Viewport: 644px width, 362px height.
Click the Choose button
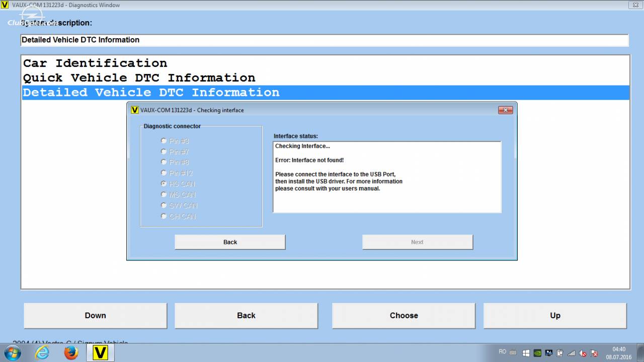[x=404, y=315]
